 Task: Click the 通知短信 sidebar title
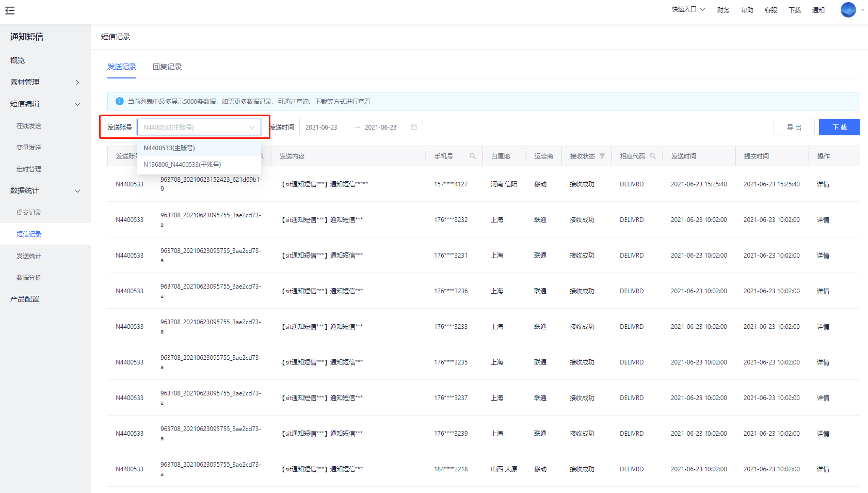[27, 37]
